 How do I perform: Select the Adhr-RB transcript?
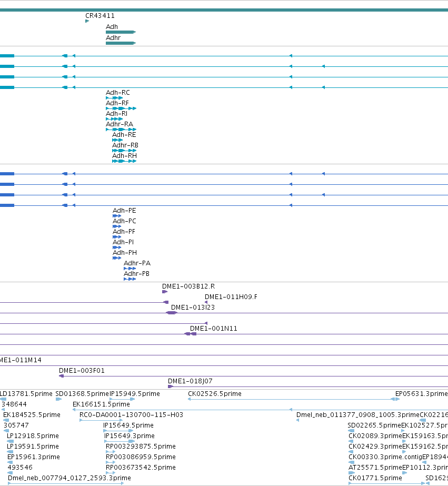tap(124, 151)
